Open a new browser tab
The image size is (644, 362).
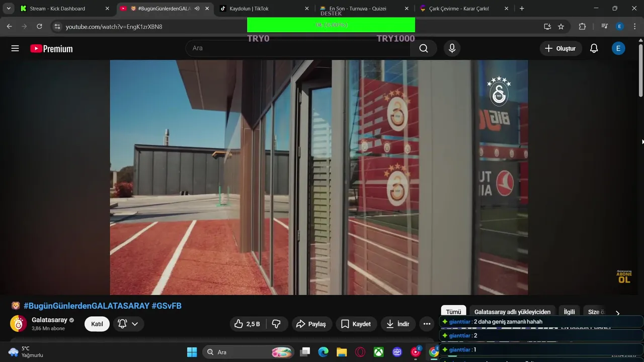point(522,9)
